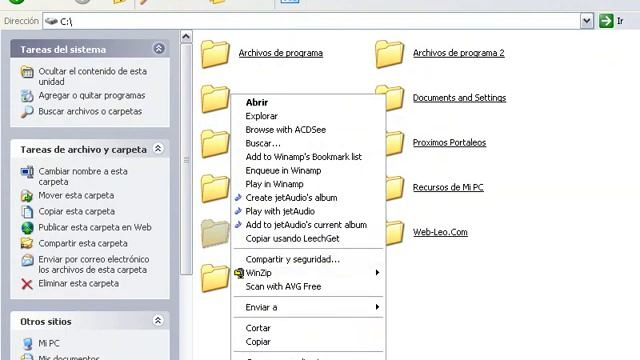Select Scan with AVG Free
Screen dimensions: 640x360
[x=309, y=287]
